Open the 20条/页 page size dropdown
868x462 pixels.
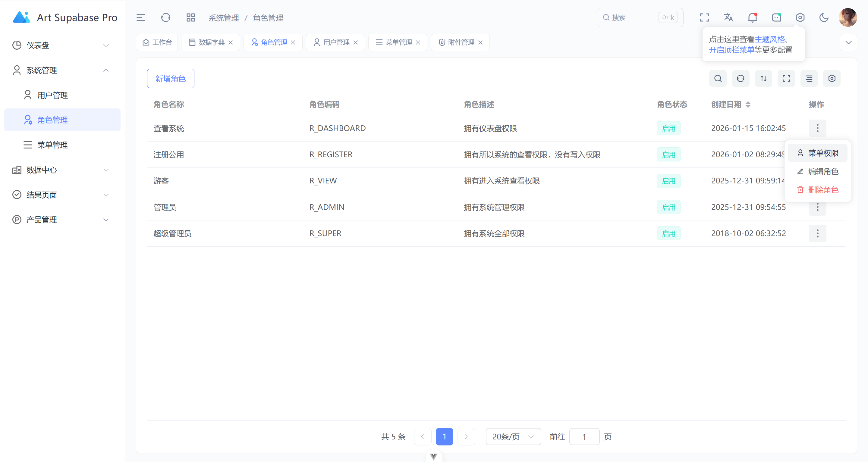pyautogui.click(x=513, y=436)
